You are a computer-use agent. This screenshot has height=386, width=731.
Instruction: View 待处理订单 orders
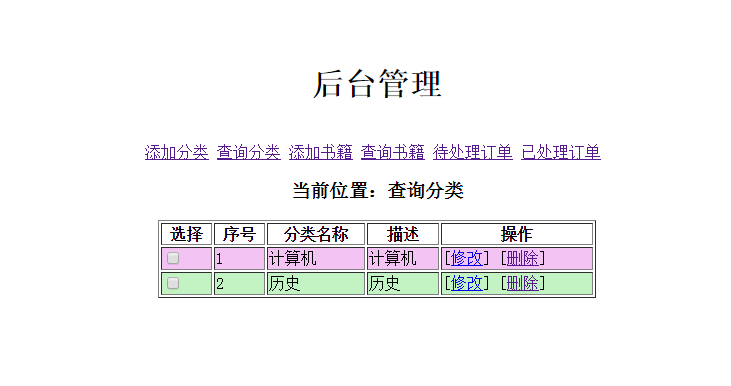click(x=473, y=152)
